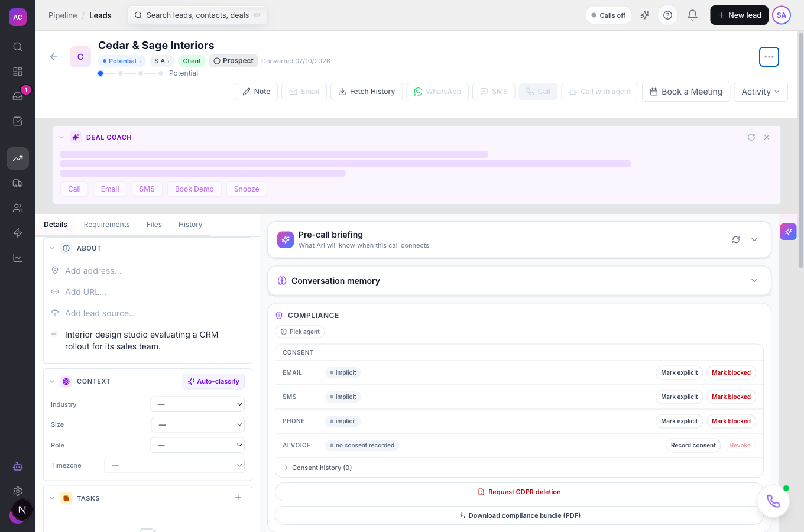Open the contacts people icon in sidebar
The width and height of the screenshot is (804, 532).
click(18, 208)
